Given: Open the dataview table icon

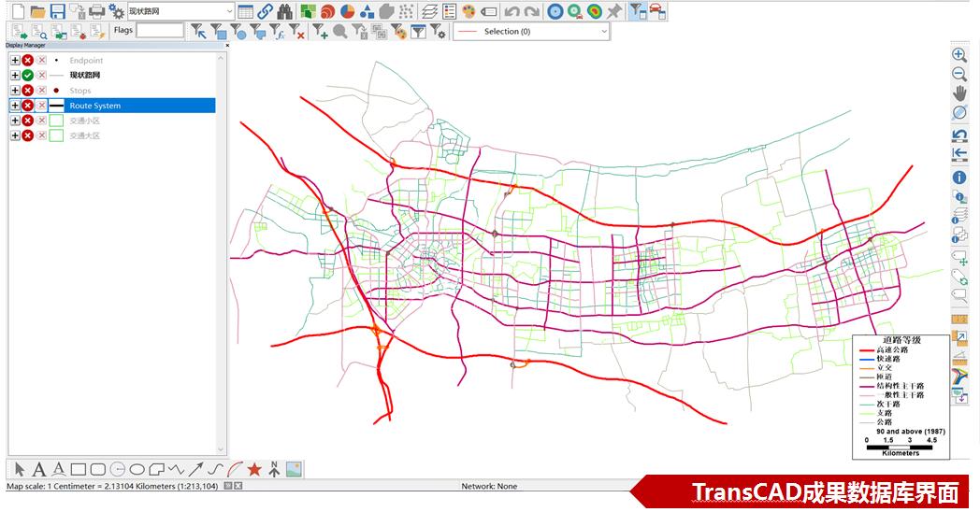Looking at the screenshot, I should coord(245,11).
